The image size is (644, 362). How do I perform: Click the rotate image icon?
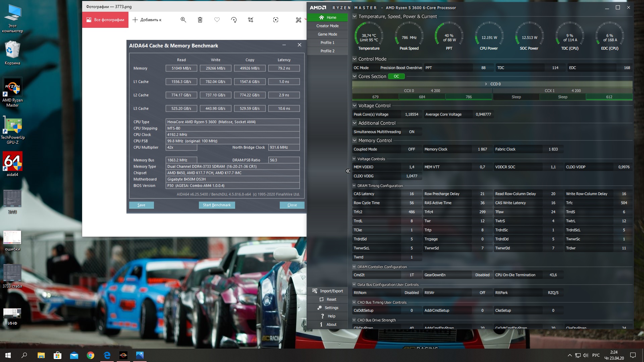[x=234, y=20]
